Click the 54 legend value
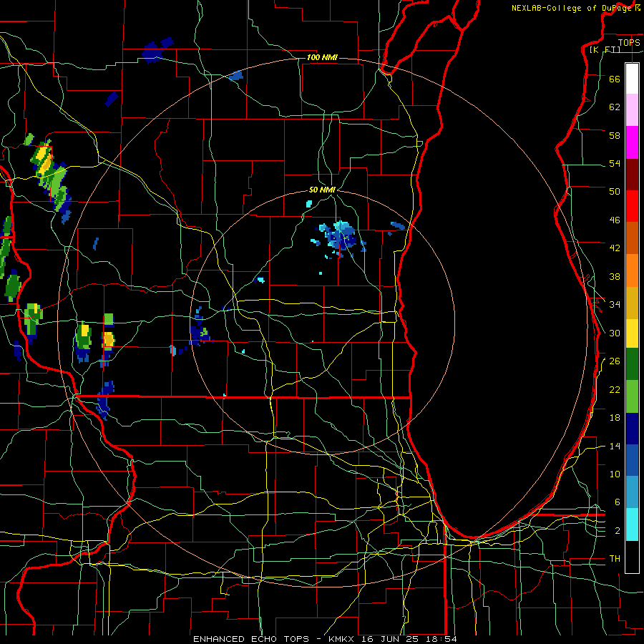The height and width of the screenshot is (644, 644). pos(615,164)
